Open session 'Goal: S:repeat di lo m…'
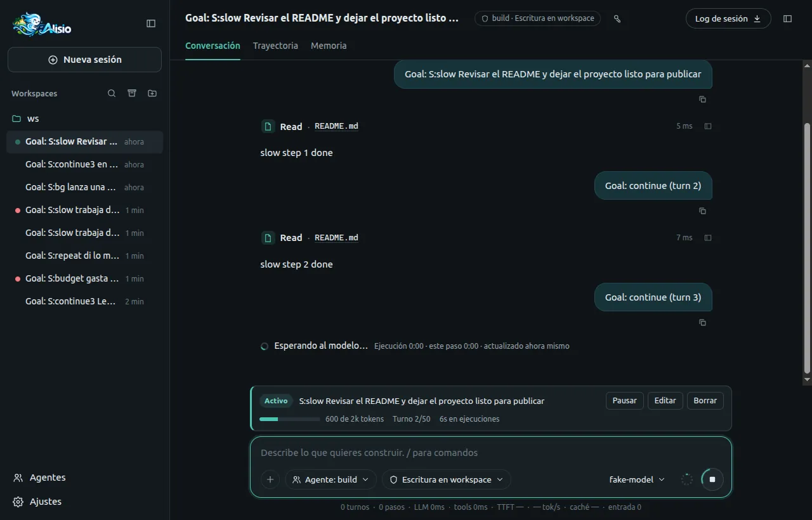The width and height of the screenshot is (812, 520). [x=84, y=256]
